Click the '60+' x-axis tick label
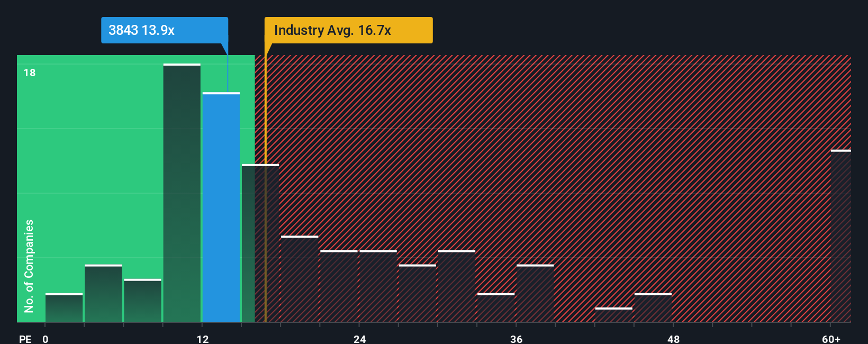Image resolution: width=868 pixels, height=344 pixels. click(x=831, y=339)
